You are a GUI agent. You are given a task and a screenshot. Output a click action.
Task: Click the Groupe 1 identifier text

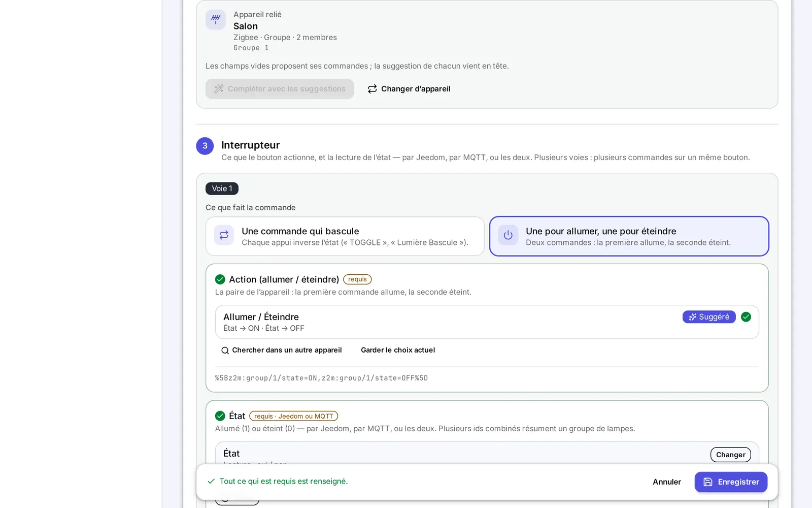[x=251, y=48]
